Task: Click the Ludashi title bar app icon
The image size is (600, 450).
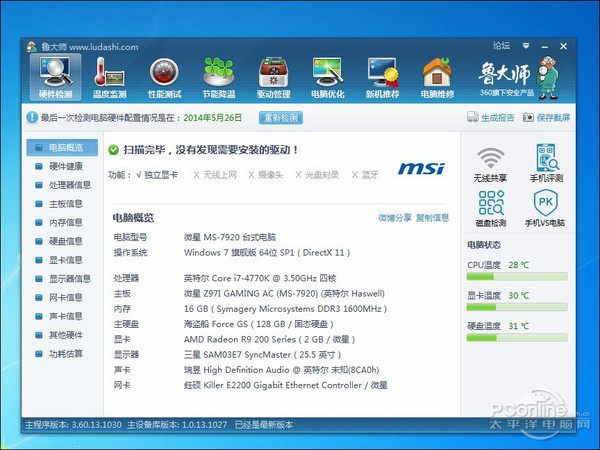Action: click(31, 47)
